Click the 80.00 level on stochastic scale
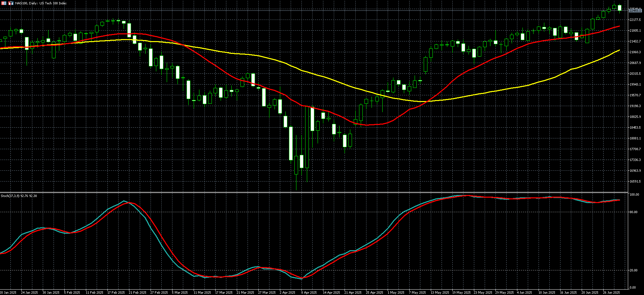644x295 pixels. coord(634,212)
